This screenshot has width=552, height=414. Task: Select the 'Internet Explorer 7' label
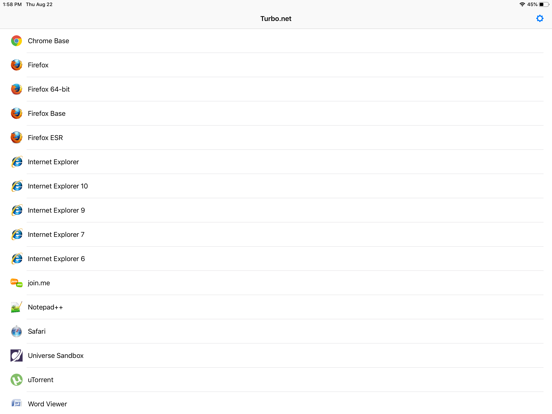[56, 234]
